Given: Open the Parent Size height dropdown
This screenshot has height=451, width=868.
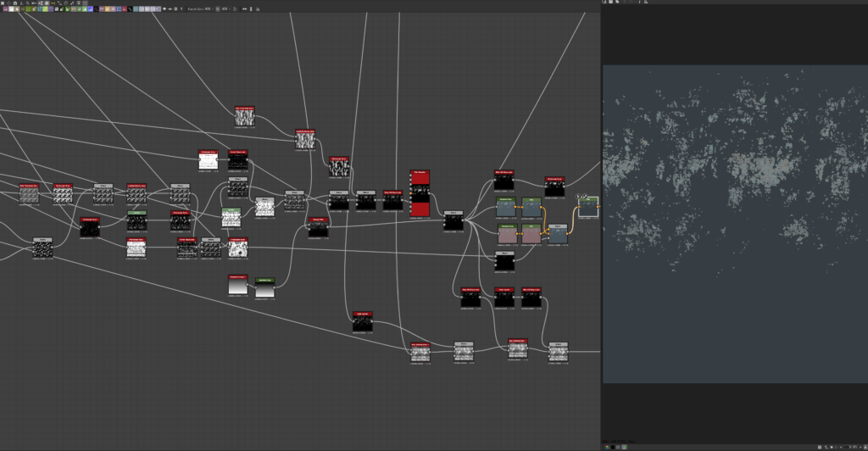Looking at the screenshot, I should (x=226, y=9).
